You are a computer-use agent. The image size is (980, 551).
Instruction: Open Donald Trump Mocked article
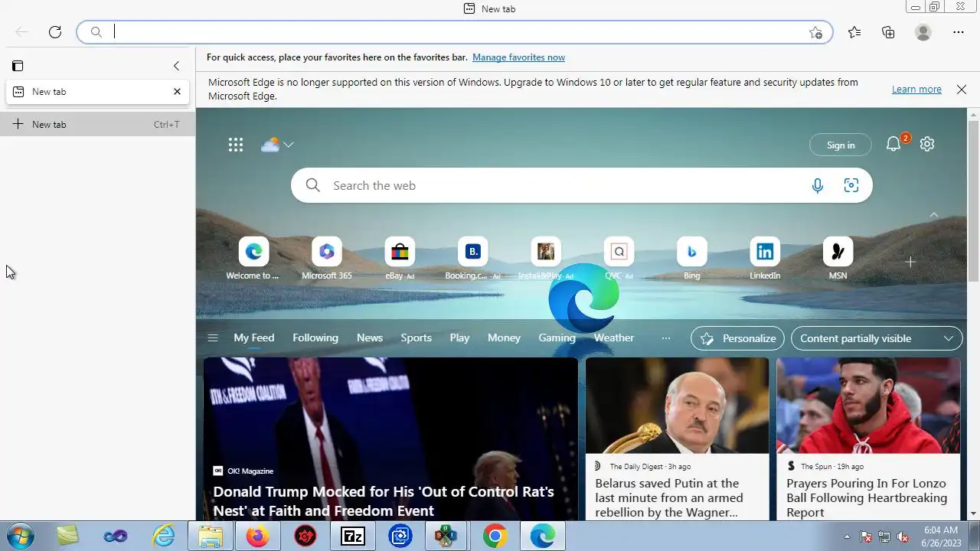(384, 501)
